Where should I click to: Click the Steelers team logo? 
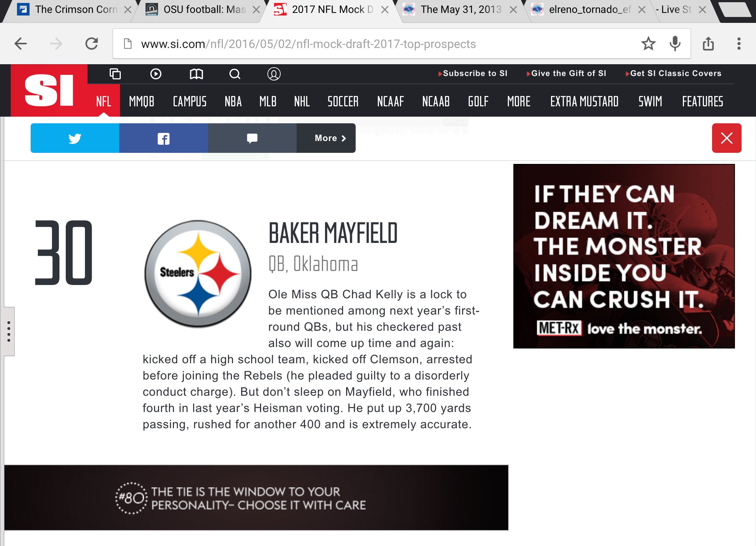pos(198,274)
